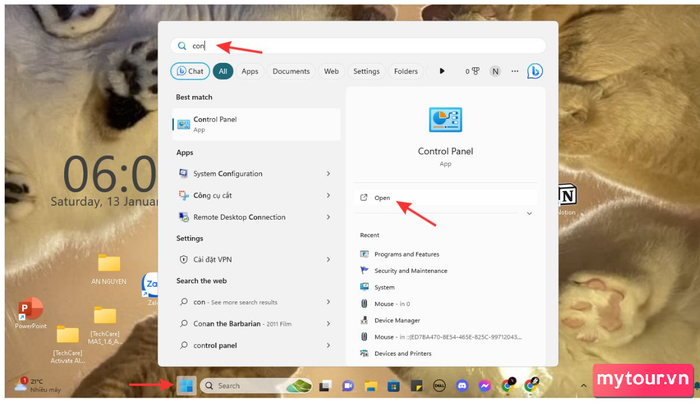Select Conan the Barbarian web result
700x405 pixels.
coord(248,323)
